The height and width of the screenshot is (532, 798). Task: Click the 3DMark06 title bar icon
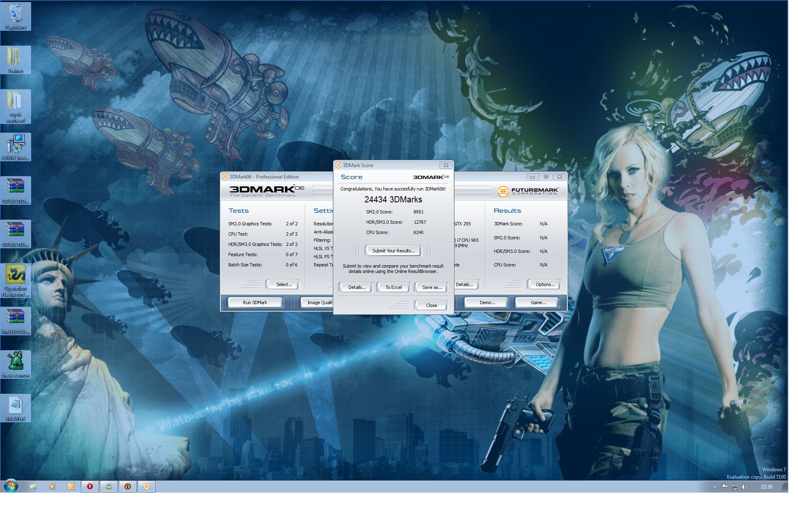pyautogui.click(x=225, y=177)
